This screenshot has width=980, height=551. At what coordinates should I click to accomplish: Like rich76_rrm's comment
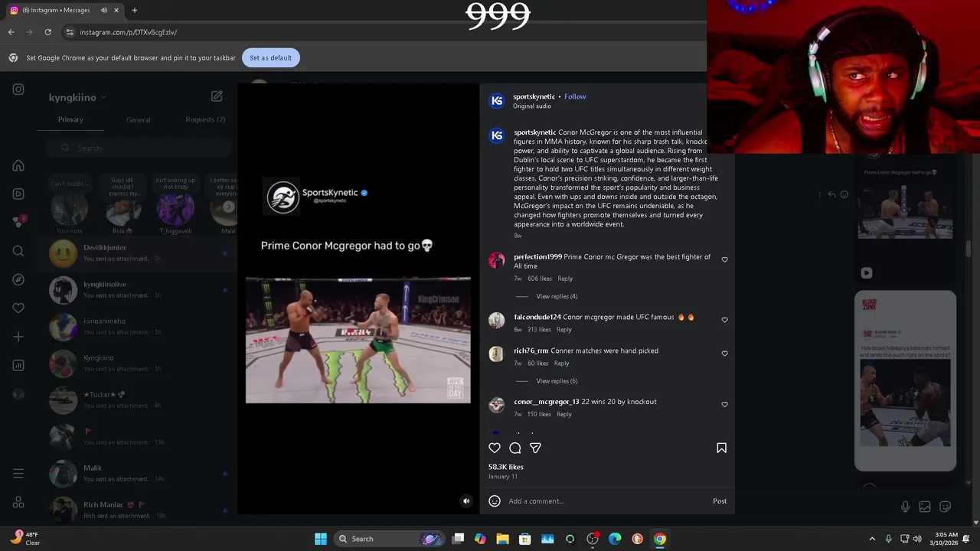tap(724, 354)
